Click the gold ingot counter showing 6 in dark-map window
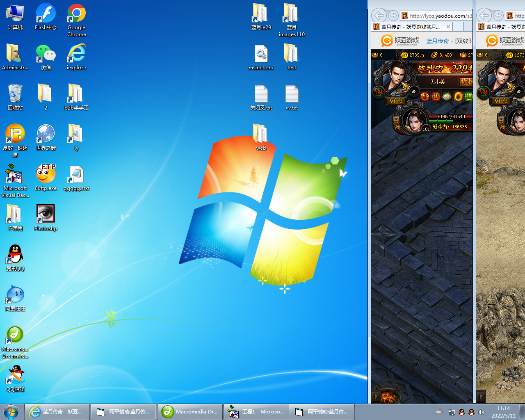Viewport: 525px width, 420px height. [x=377, y=55]
